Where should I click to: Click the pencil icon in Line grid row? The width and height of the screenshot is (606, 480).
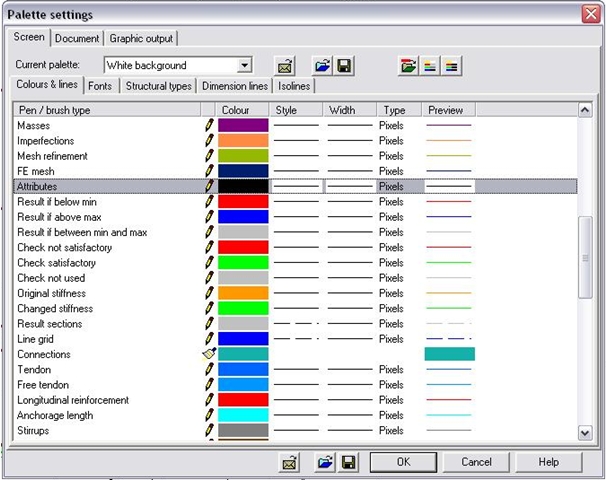(209, 339)
